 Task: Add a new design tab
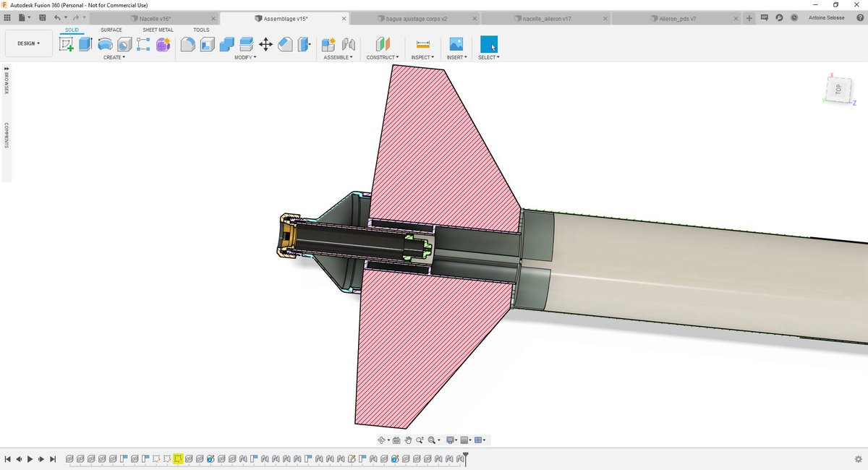coord(749,18)
